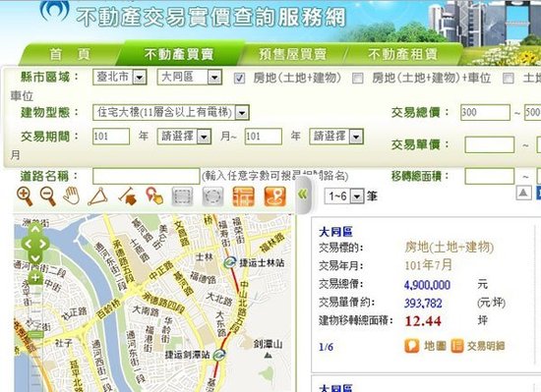
Task: Pan the map left arrow
Action: tap(28, 244)
